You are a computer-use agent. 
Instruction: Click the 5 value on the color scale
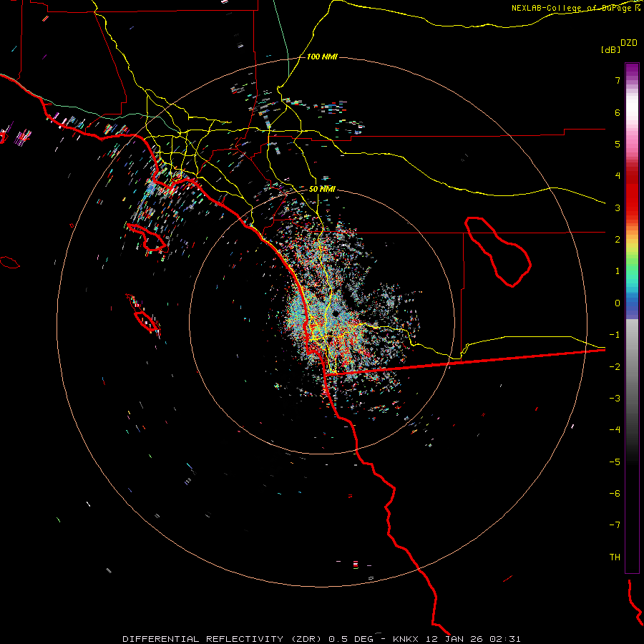coord(618,144)
